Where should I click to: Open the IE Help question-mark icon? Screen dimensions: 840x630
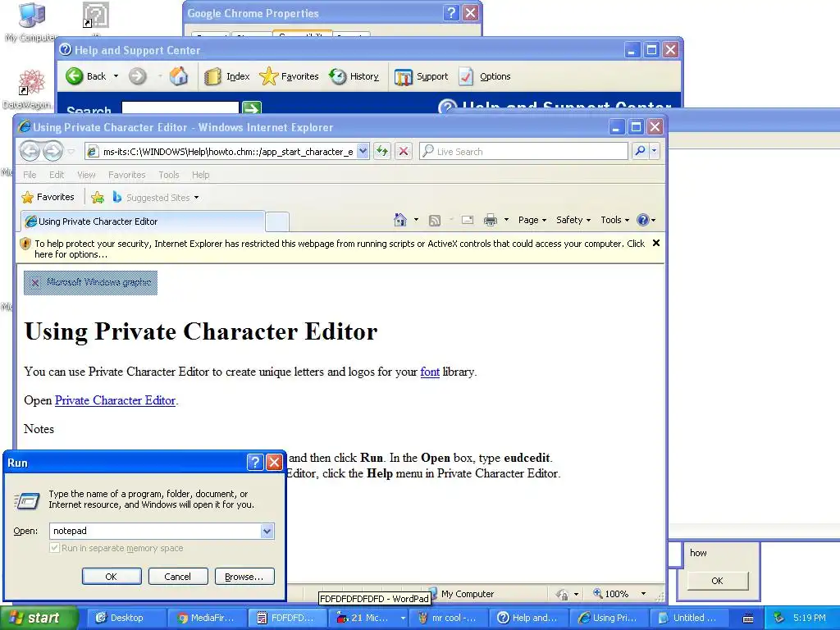pyautogui.click(x=643, y=220)
